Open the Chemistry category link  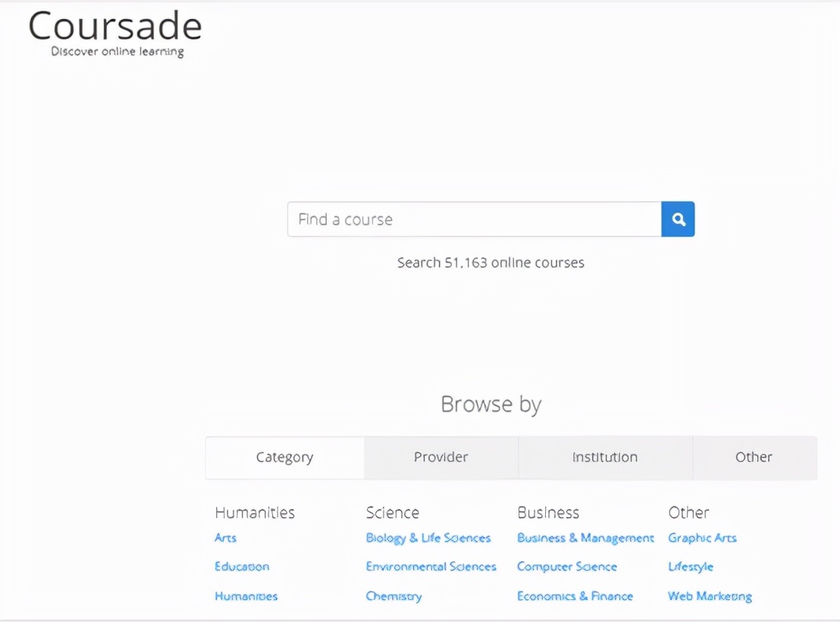click(393, 596)
